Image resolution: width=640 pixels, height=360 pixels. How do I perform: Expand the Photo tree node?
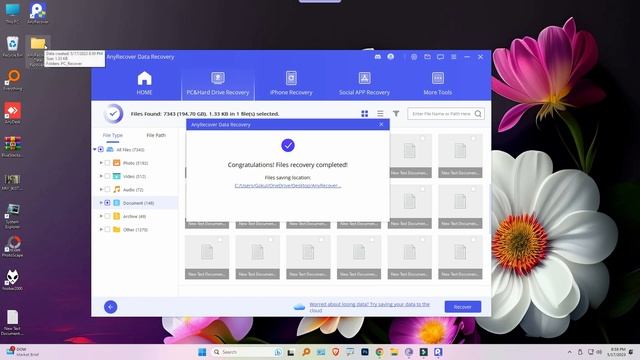[x=101, y=163]
